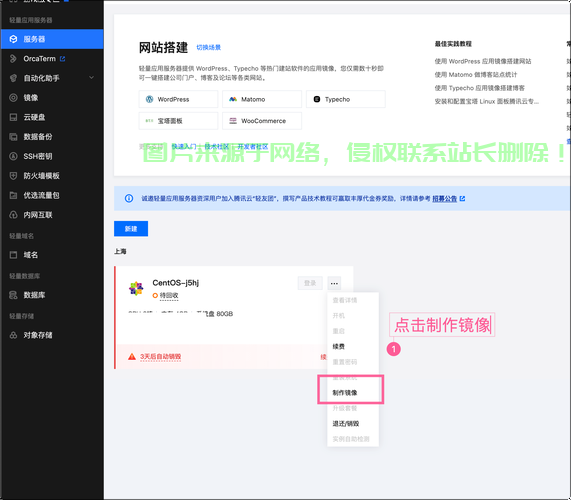Open 自动化助手 in the sidebar

pyautogui.click(x=41, y=78)
